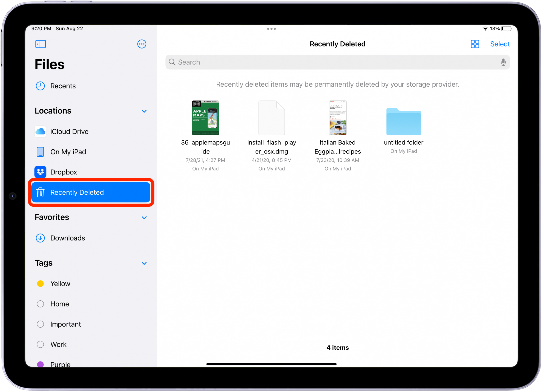Tap the microphone dictation icon
The height and width of the screenshot is (392, 543).
point(503,62)
